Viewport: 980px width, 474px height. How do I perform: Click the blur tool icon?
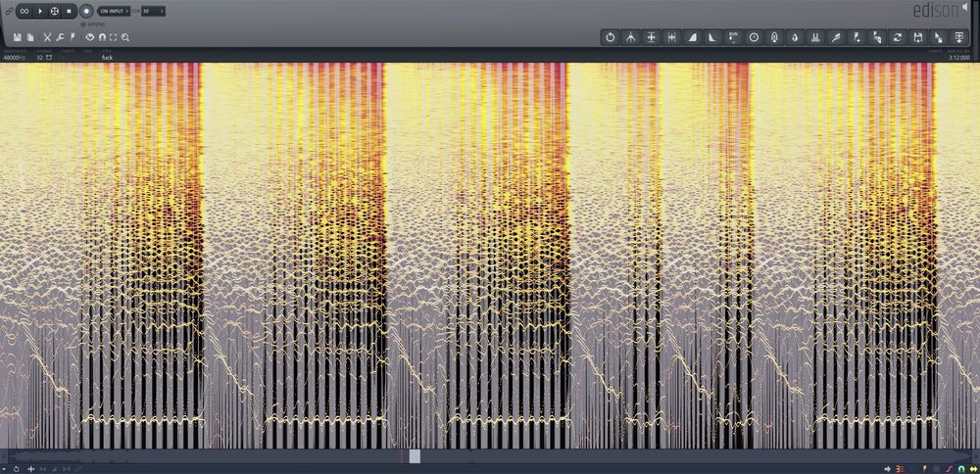[774, 37]
